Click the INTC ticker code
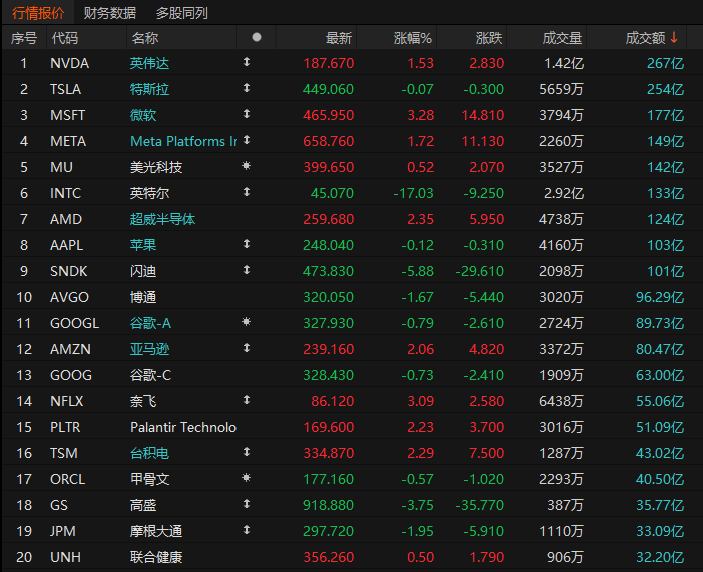This screenshot has width=703, height=572. click(65, 193)
